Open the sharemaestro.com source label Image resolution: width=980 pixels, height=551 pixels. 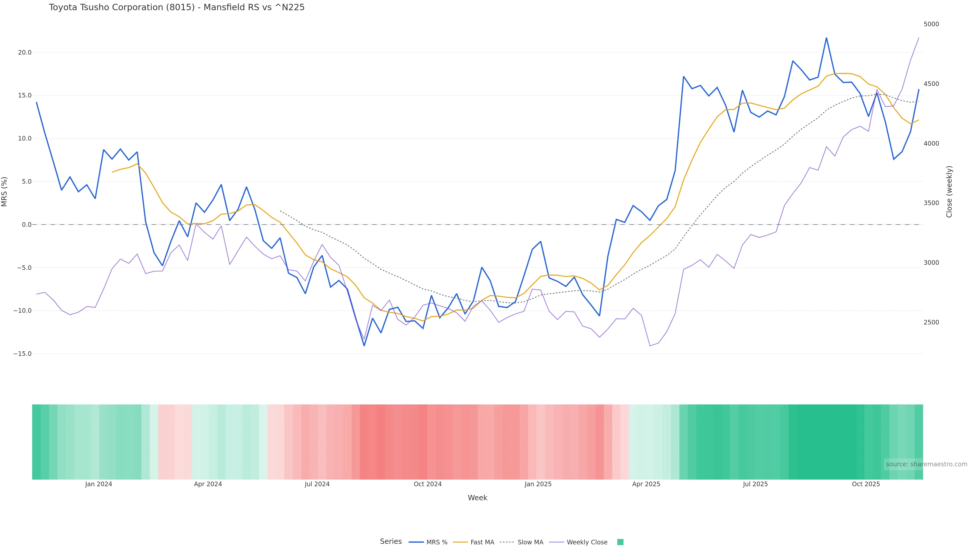[x=926, y=464]
